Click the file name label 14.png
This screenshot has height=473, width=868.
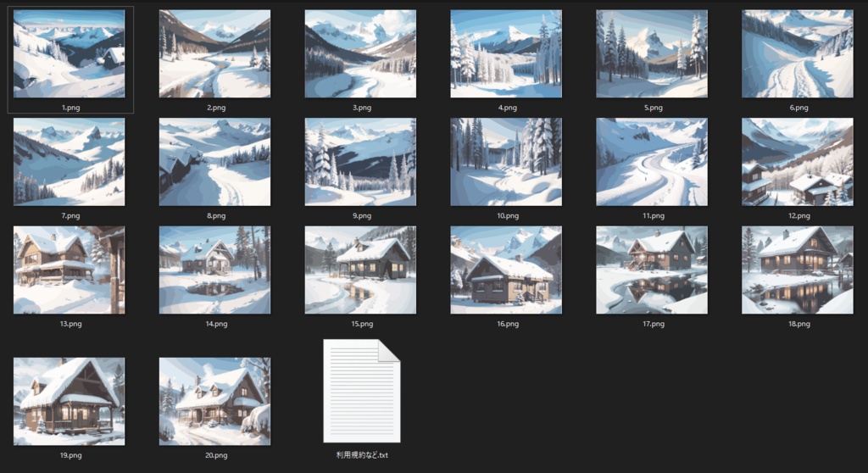[x=216, y=324]
